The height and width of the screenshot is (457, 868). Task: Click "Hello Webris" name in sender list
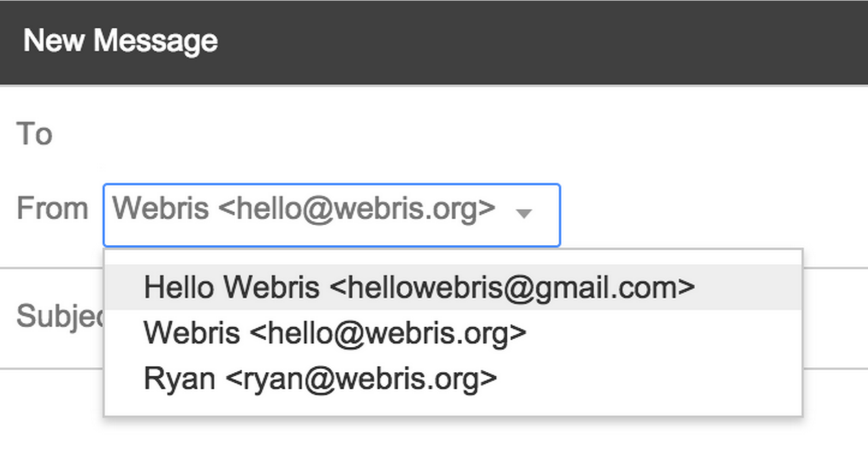(x=231, y=287)
